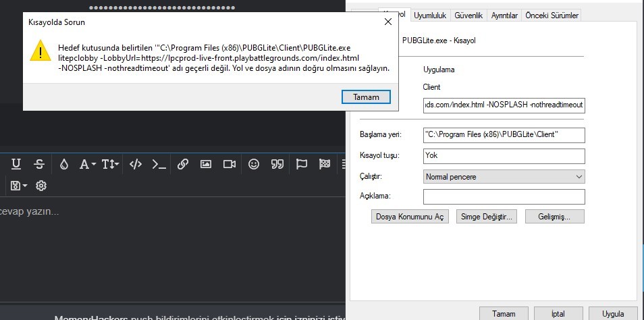Click the Çalıştır label
This screenshot has width=644, height=320.
pos(371,177)
